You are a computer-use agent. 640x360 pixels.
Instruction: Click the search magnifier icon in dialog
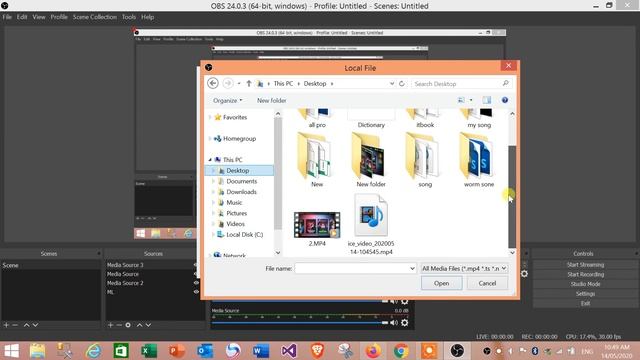click(505, 83)
